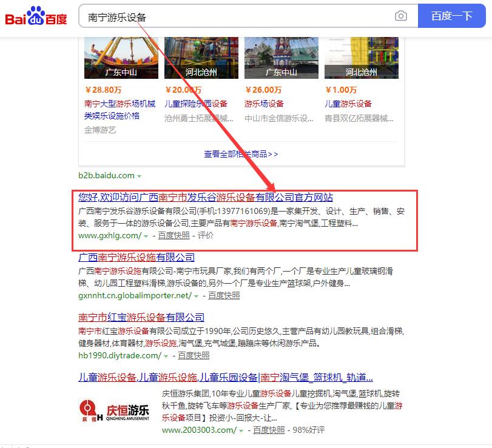Click 98%好评 rating text
The width and height of the screenshot is (492, 448).
[308, 430]
